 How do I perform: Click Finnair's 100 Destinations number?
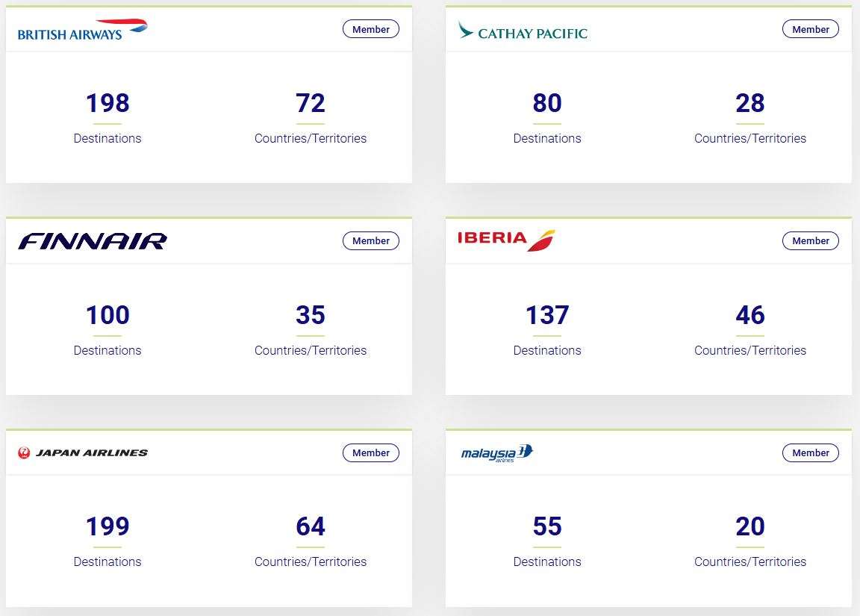107,315
